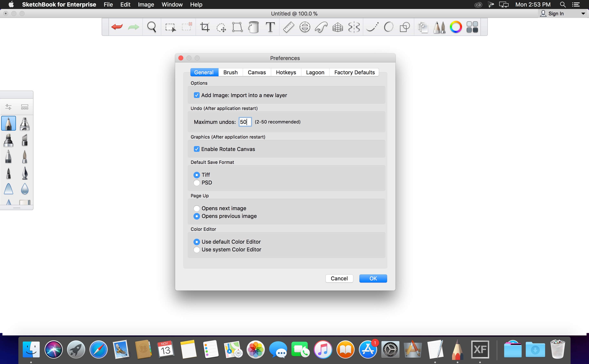
Task: Cancel the Preferences dialog
Action: tap(339, 279)
